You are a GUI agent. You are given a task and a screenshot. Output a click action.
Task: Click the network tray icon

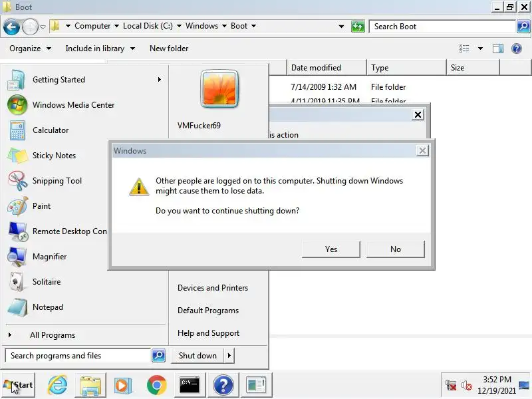tap(451, 385)
